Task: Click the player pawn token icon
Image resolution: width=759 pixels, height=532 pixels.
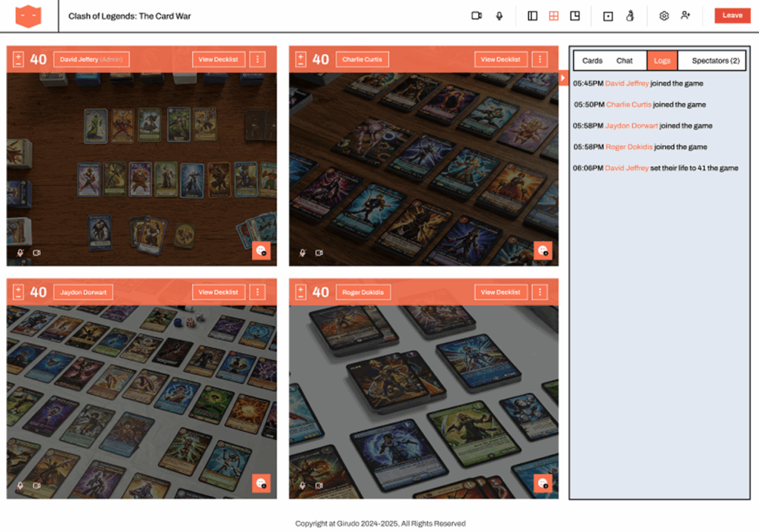Action: (x=630, y=16)
